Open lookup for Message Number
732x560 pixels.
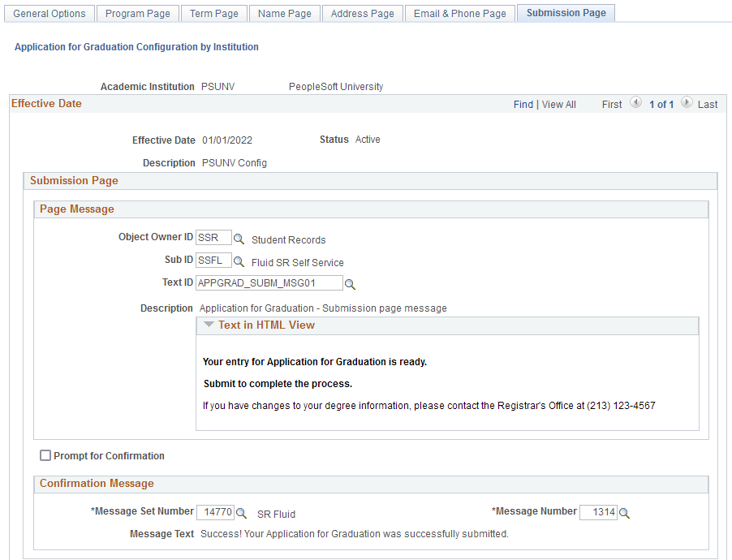pyautogui.click(x=624, y=513)
